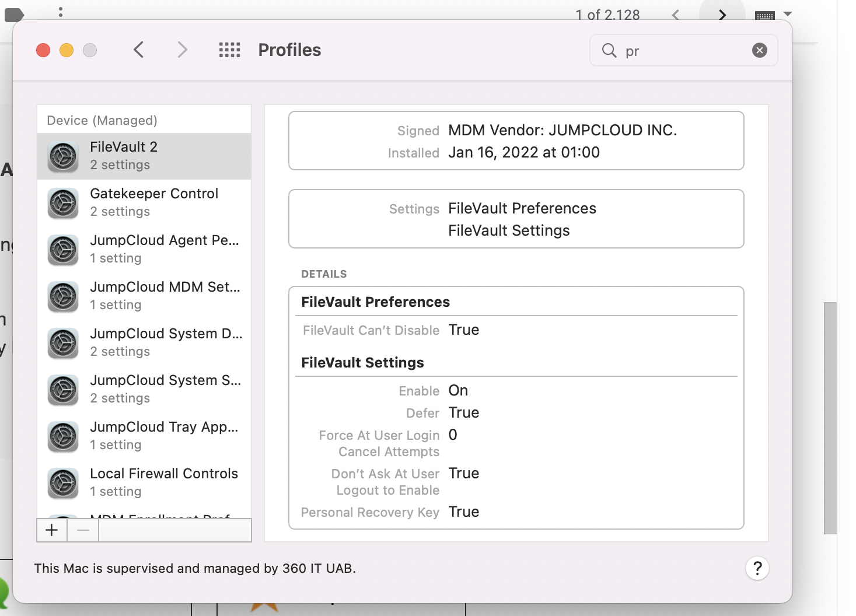The image size is (856, 616).
Task: Click the 'FileVault Preferences' entry under Settings
Action: (522, 208)
